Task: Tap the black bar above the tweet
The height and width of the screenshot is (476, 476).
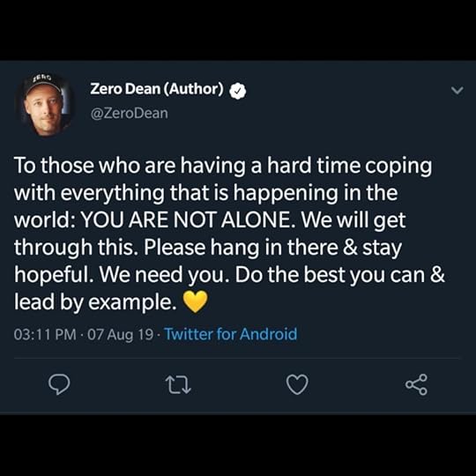Action: coord(238,30)
